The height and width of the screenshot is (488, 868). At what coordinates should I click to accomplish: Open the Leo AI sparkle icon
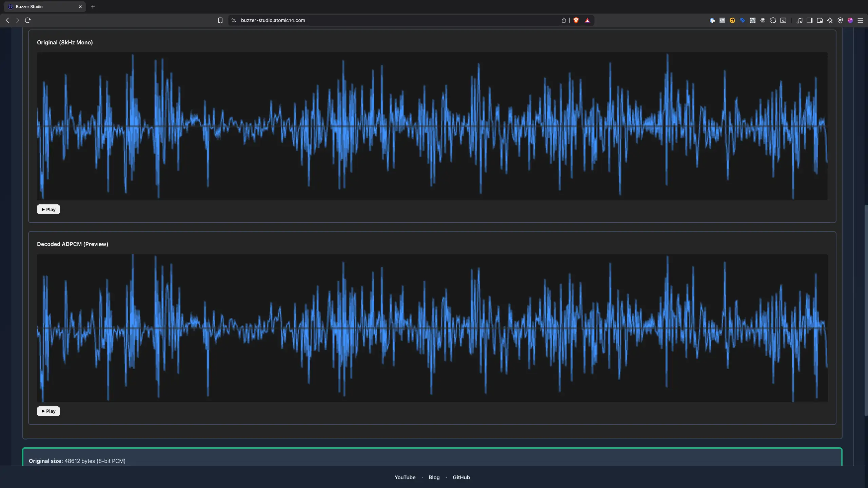[830, 20]
